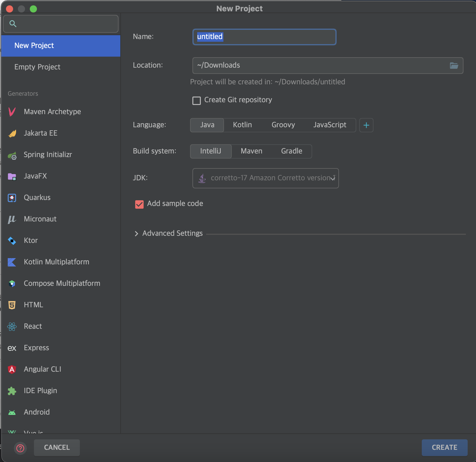Browse location using the folder icon
This screenshot has height=462, width=476.
(454, 66)
